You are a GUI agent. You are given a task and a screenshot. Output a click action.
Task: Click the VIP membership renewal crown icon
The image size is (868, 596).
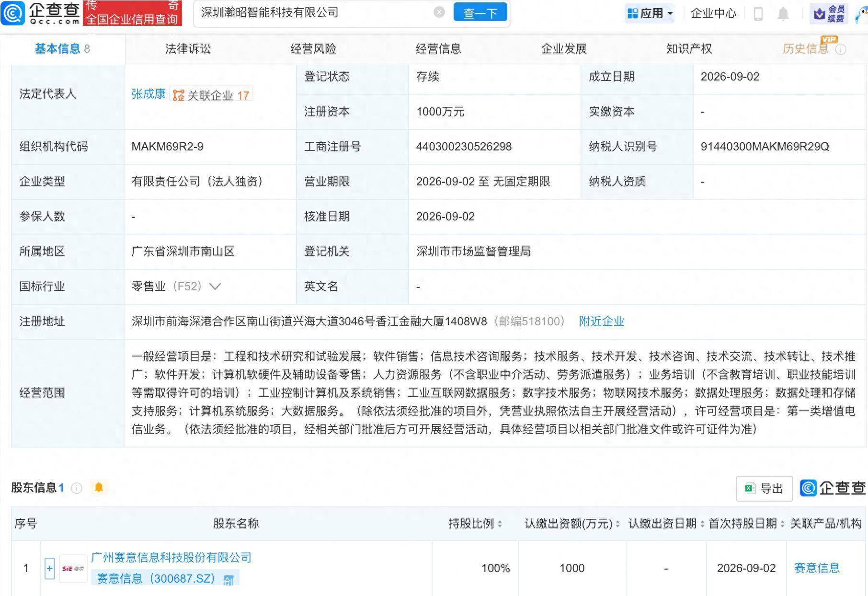tap(820, 14)
